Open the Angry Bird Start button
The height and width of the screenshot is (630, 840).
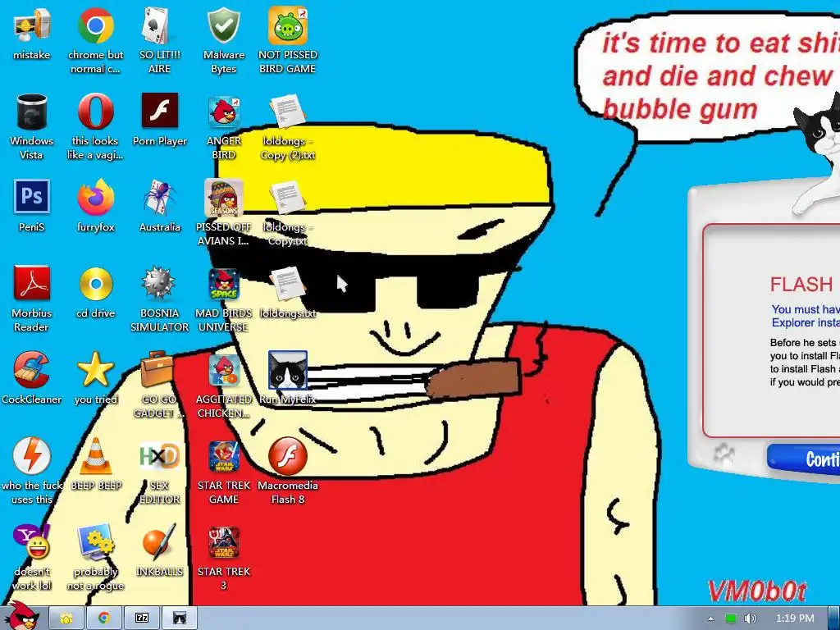(x=21, y=616)
